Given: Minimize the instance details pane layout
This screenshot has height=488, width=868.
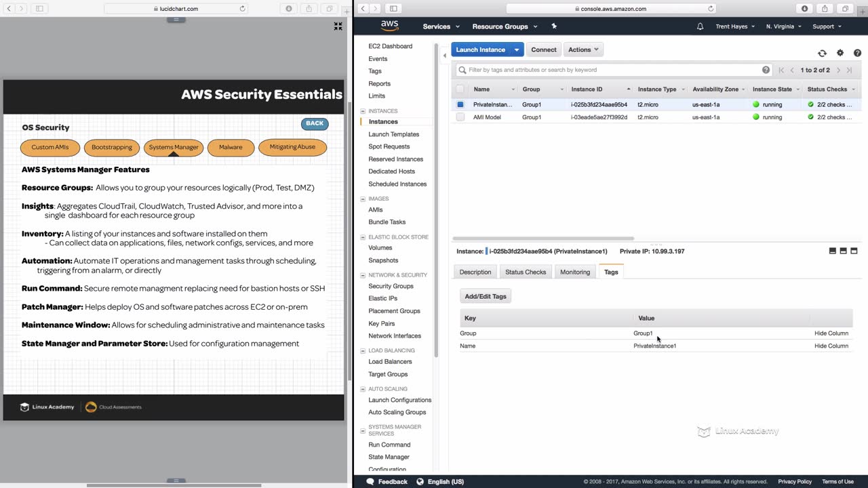Looking at the screenshot, I should pos(833,251).
